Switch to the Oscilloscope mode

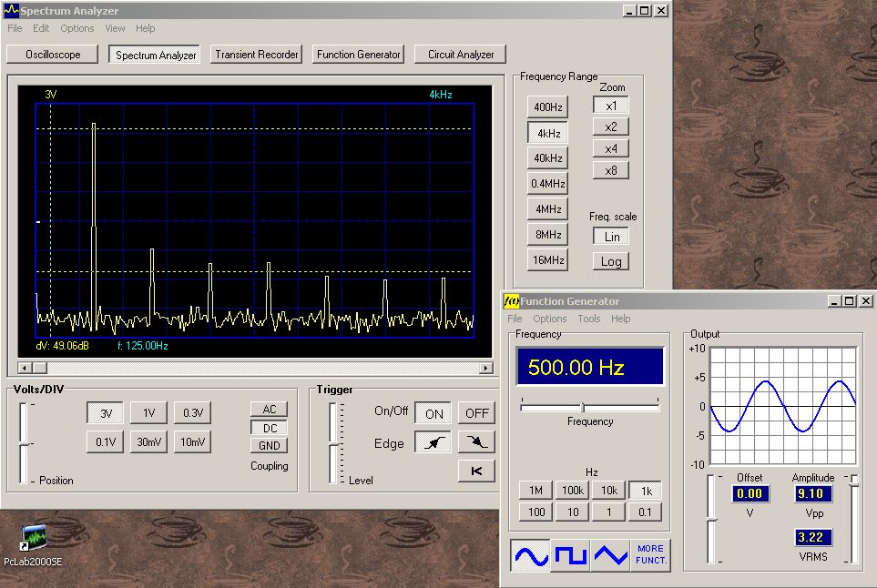point(53,55)
